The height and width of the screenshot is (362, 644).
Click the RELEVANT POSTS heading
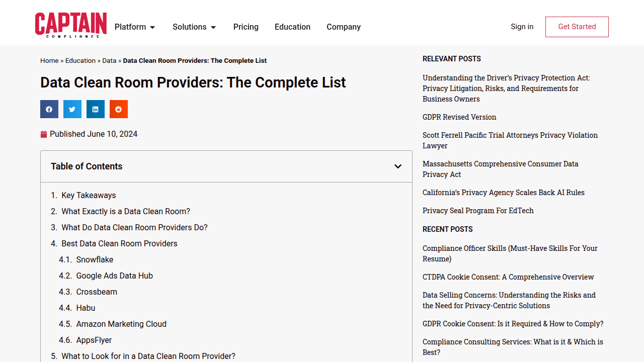coord(452,59)
